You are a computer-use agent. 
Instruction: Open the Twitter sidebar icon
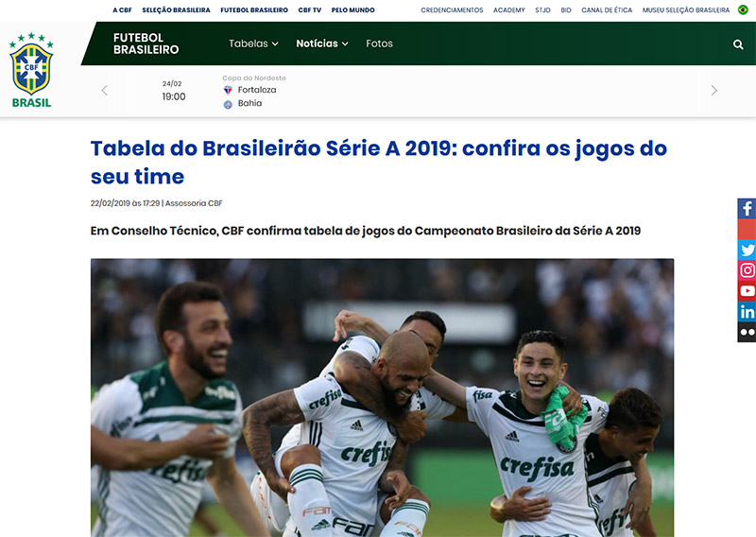tap(747, 250)
